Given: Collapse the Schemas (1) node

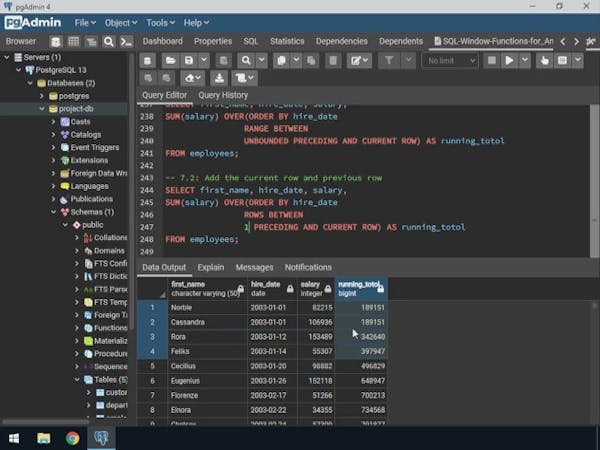Looking at the screenshot, I should coord(53,212).
